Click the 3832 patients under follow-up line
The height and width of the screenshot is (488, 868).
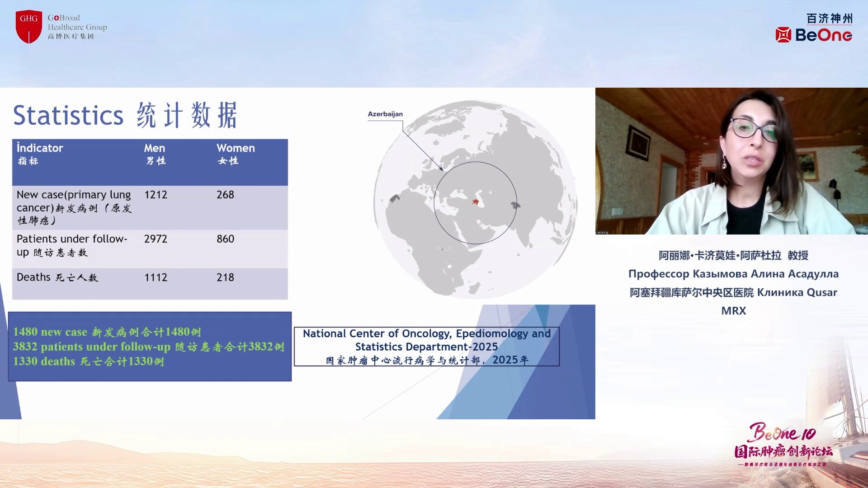coord(149,347)
